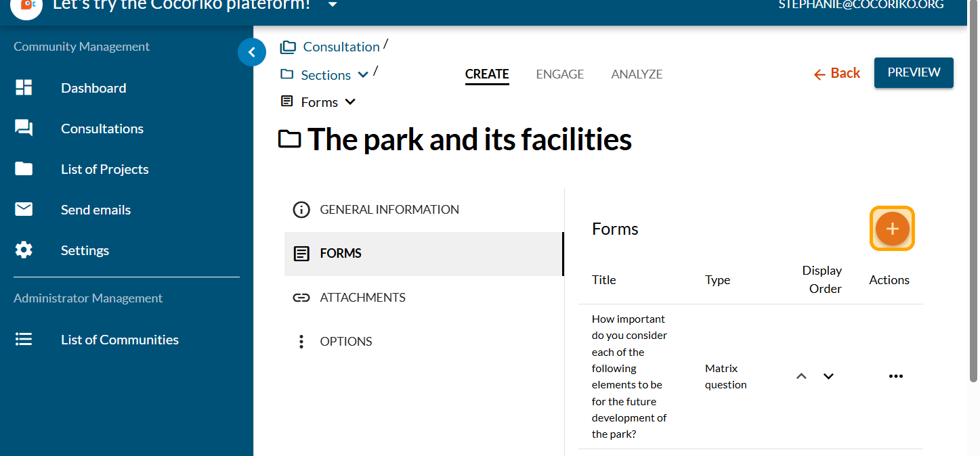This screenshot has height=456, width=980.
Task: Move the Matrix question down in order
Action: coord(828,376)
